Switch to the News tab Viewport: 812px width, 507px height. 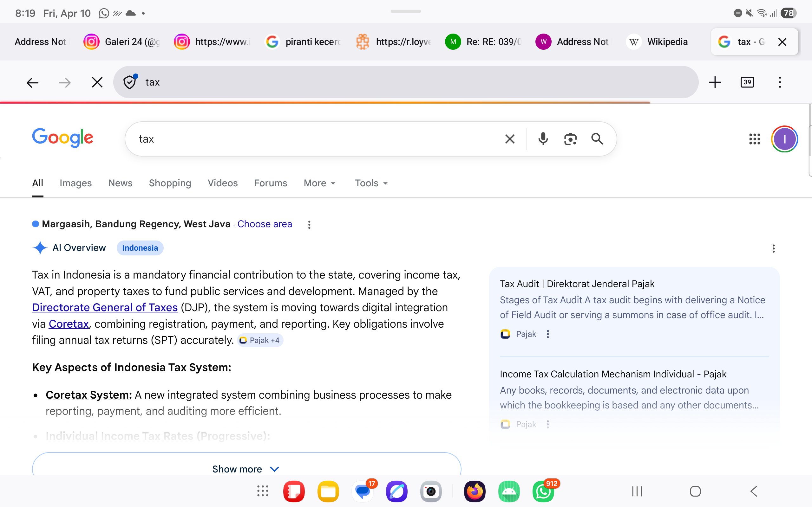tap(120, 183)
